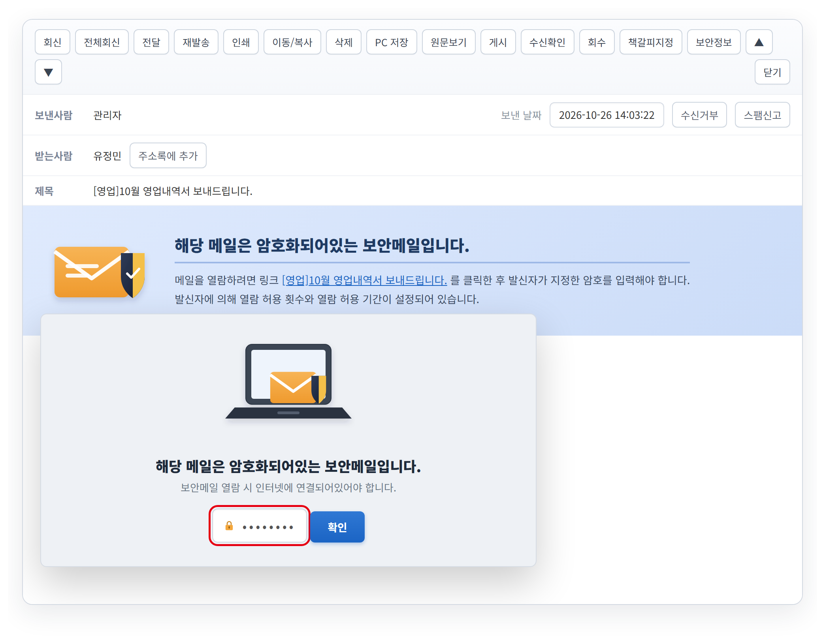
Task: Report spam with 스팸신고
Action: (762, 115)
